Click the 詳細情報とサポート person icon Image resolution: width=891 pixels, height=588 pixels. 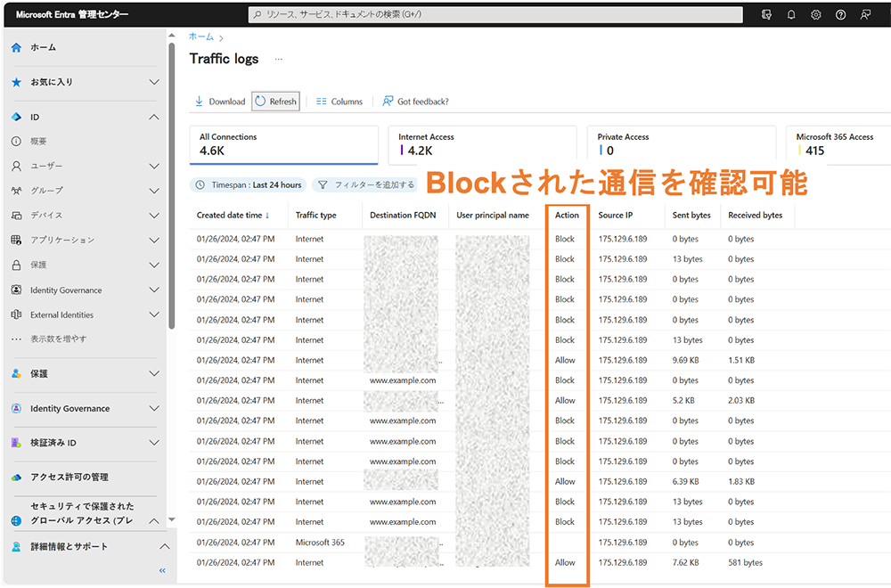point(16,546)
